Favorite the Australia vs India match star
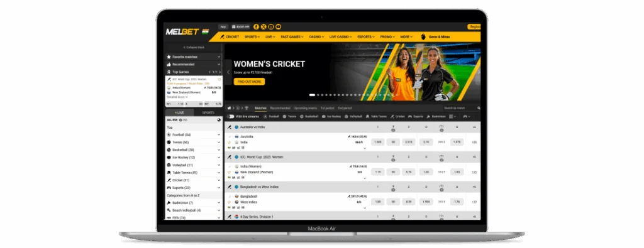 [230, 143]
